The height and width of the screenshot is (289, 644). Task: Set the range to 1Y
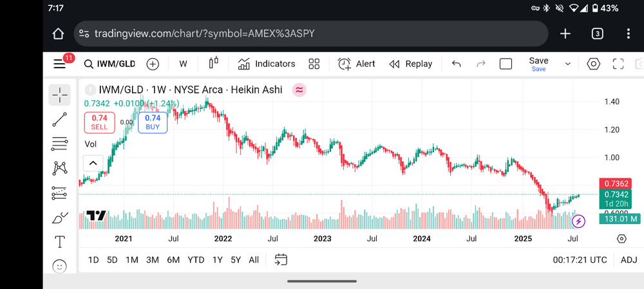tap(217, 260)
